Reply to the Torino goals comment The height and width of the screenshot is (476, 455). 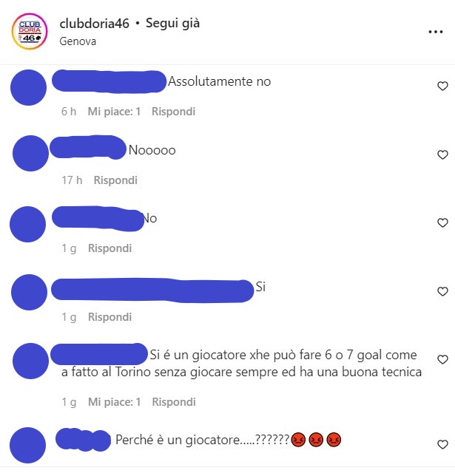click(x=174, y=402)
